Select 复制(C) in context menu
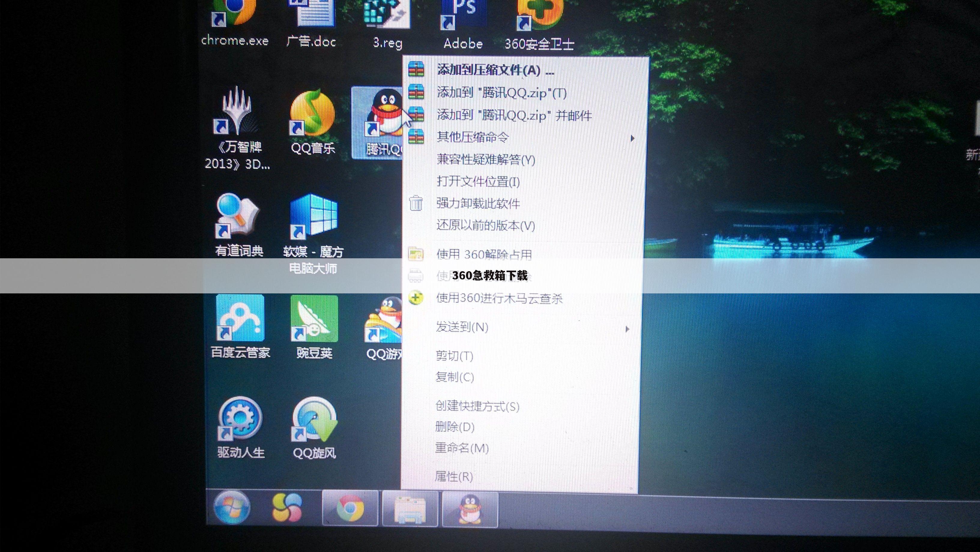Image resolution: width=980 pixels, height=552 pixels. pyautogui.click(x=521, y=377)
